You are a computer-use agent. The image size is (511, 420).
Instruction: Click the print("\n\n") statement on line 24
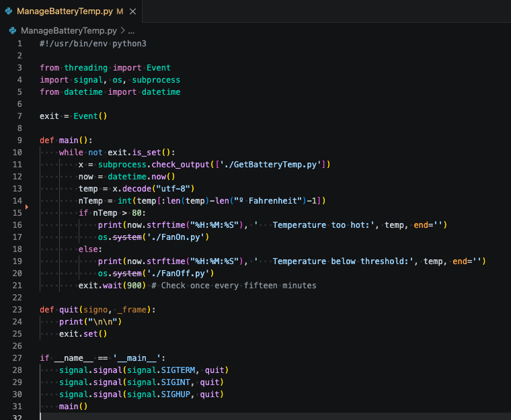(x=90, y=322)
